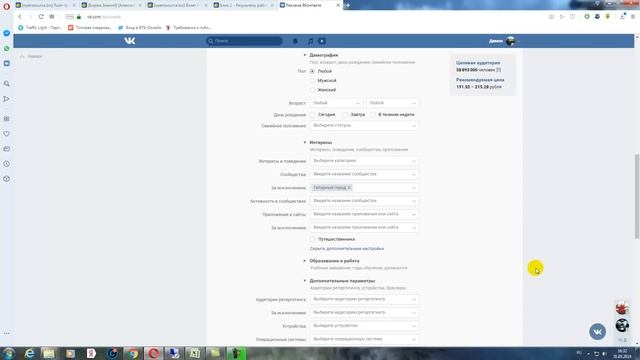
Task: Select the 'Любой' gender radio button
Action: coord(312,71)
